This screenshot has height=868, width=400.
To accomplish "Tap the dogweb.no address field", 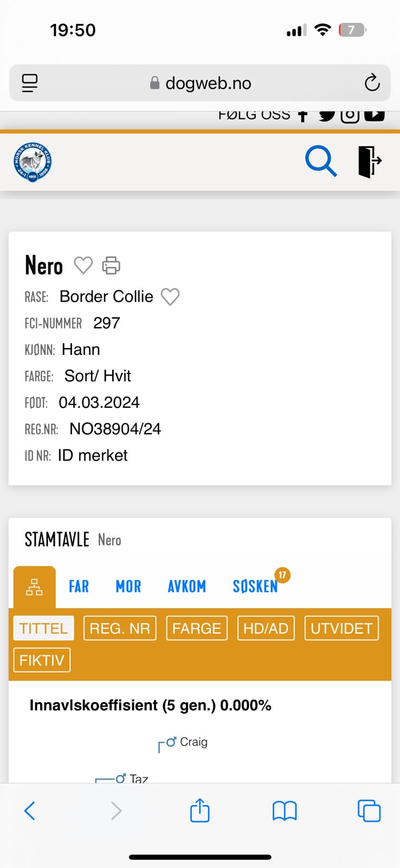I will [200, 83].
